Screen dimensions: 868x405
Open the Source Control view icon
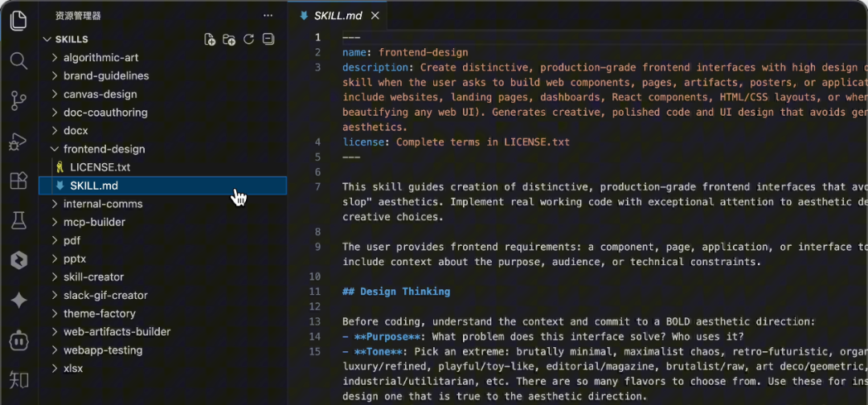[18, 101]
